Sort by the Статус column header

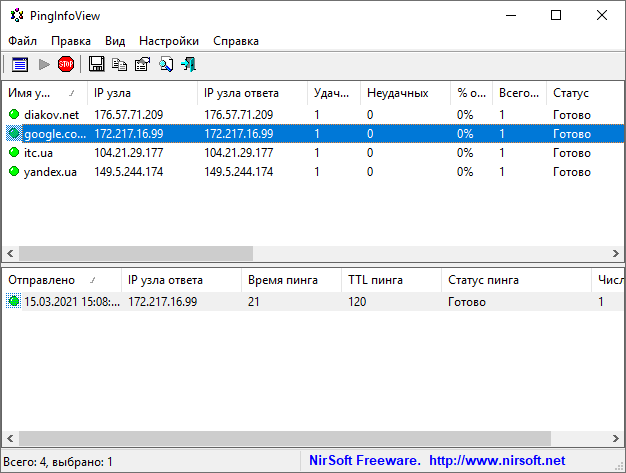(585, 93)
